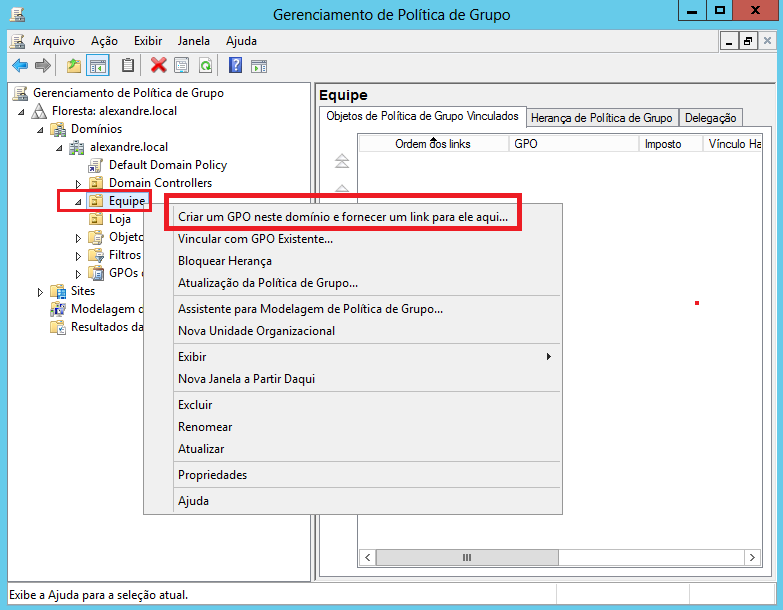Open the Exibir submenu in context menu

click(367, 357)
